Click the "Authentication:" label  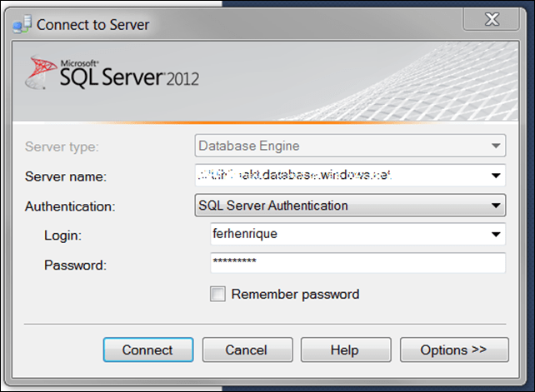coord(70,206)
